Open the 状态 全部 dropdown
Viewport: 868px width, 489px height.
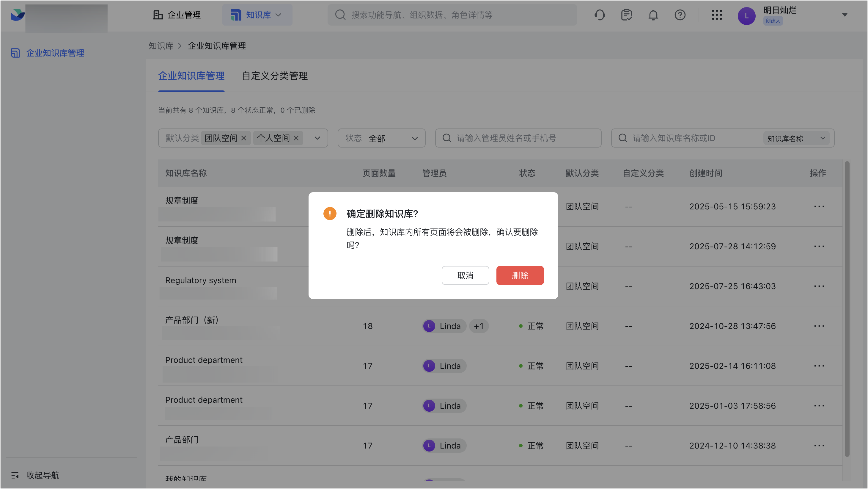(x=381, y=138)
